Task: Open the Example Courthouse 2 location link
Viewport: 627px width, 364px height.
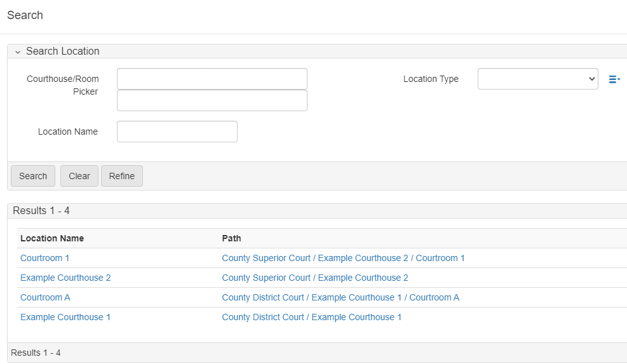Action: point(65,278)
